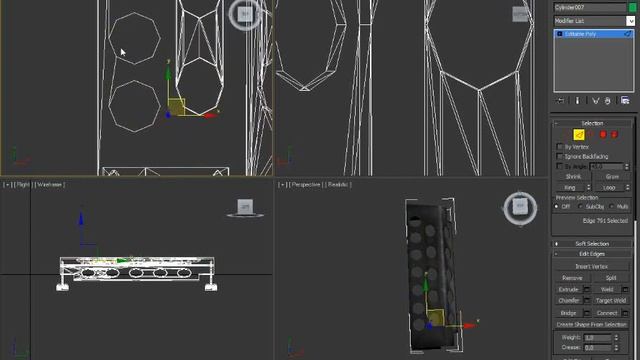The image size is (640, 360).
Task: Click the ViewCube in the Right viewport
Action: point(245,207)
